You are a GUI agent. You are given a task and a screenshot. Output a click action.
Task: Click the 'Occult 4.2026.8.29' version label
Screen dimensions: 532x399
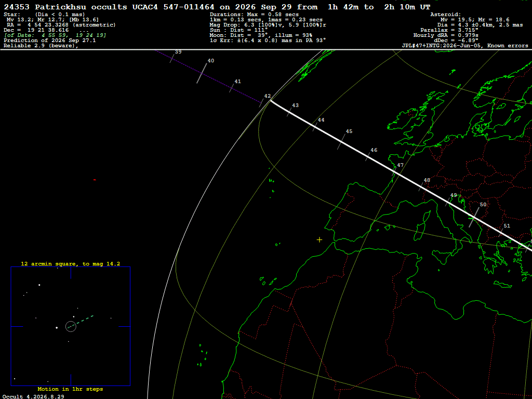point(33,396)
